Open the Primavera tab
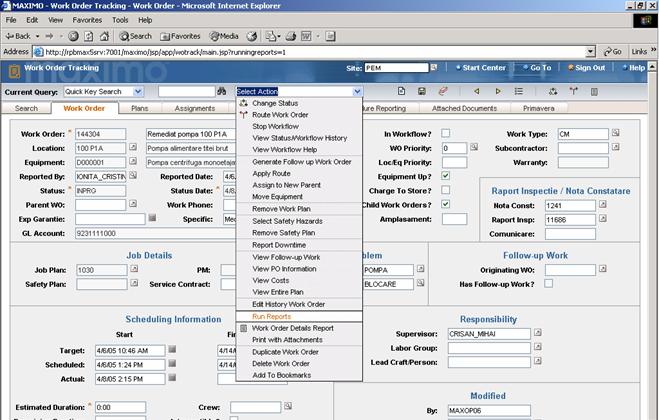This screenshot has height=420, width=659. [539, 108]
